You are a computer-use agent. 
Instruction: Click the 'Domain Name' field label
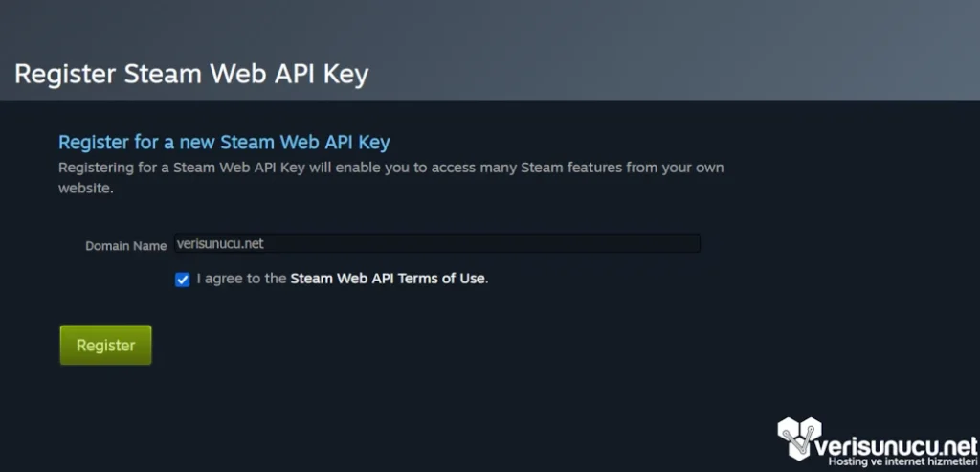click(x=126, y=246)
